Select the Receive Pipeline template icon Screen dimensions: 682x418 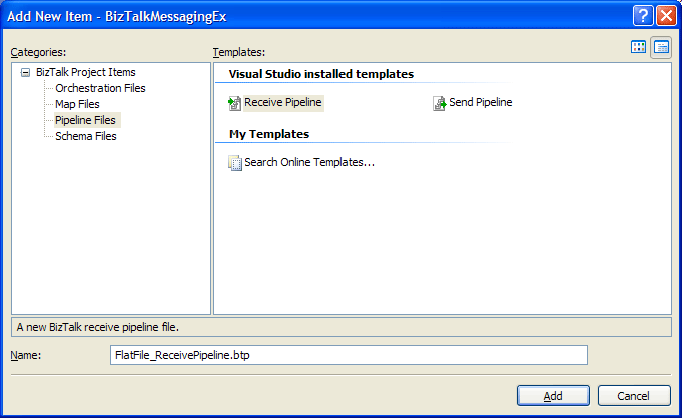(x=235, y=103)
